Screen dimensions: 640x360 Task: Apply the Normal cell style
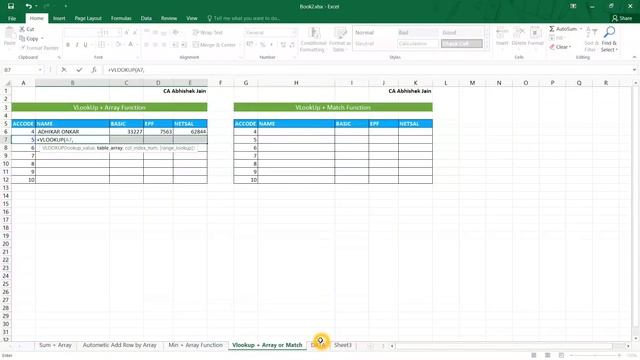click(375, 32)
